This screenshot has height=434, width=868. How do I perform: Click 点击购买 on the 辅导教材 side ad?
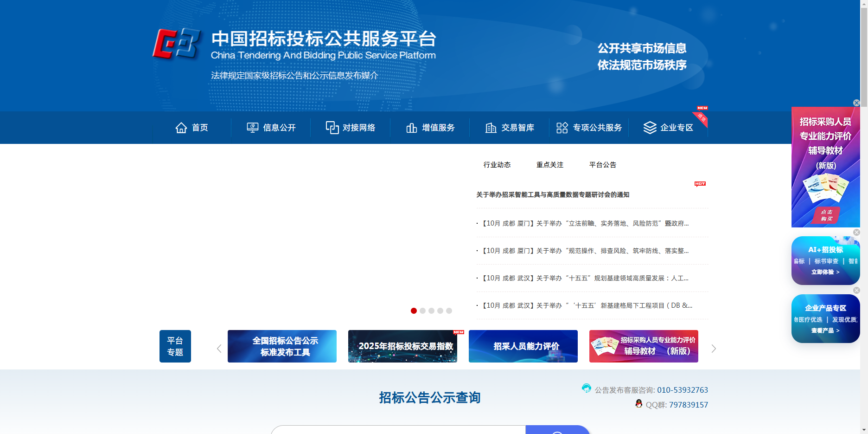click(x=826, y=215)
